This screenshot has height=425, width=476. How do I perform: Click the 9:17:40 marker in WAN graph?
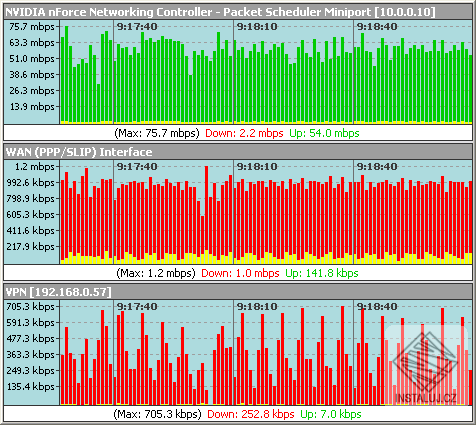(137, 167)
